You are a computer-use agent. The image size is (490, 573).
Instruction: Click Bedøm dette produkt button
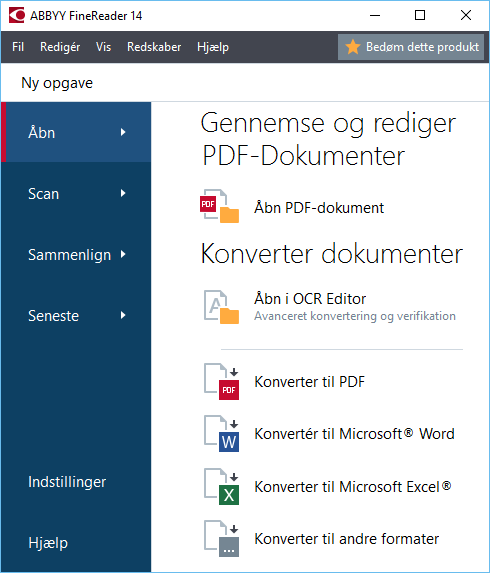(411, 47)
